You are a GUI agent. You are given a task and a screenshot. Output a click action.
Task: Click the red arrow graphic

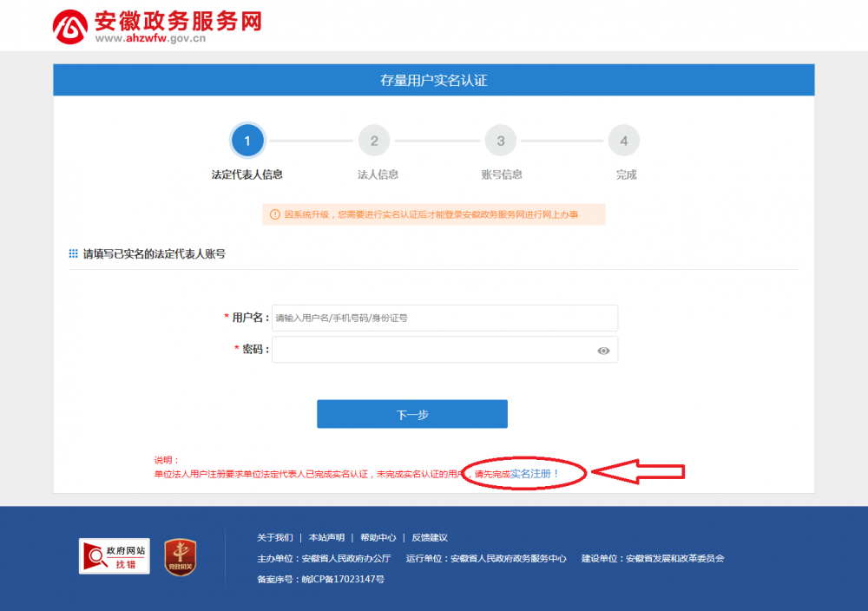pyautogui.click(x=642, y=471)
